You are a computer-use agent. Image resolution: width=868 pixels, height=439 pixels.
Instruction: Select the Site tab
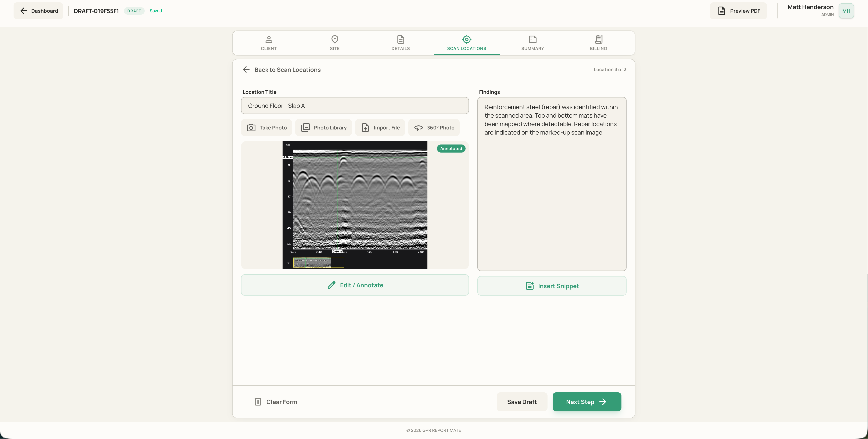[x=335, y=43]
